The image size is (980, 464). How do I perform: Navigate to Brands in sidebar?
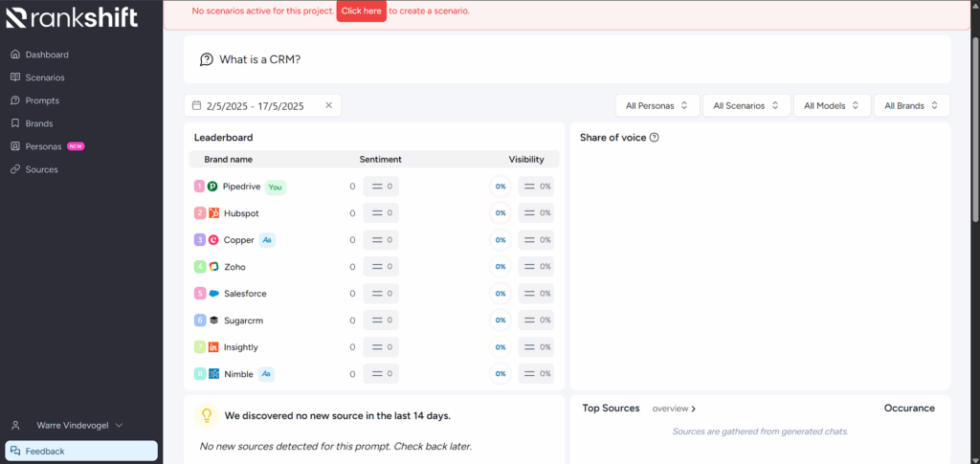tap(38, 123)
